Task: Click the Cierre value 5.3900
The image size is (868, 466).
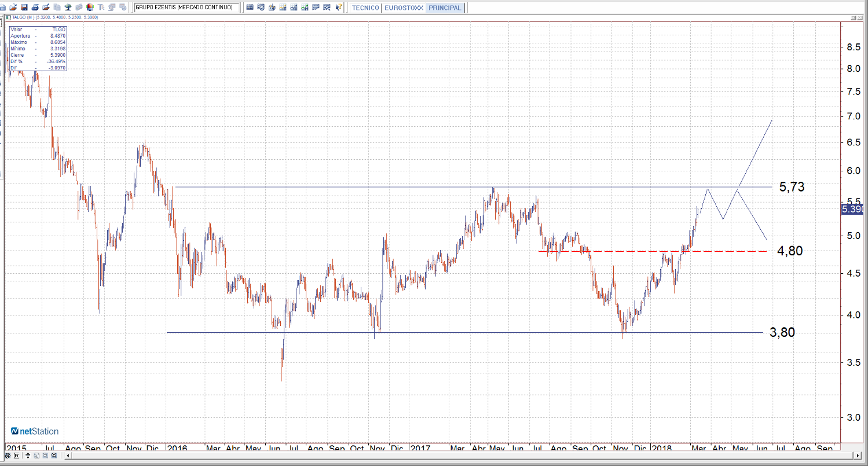Action: click(x=57, y=55)
